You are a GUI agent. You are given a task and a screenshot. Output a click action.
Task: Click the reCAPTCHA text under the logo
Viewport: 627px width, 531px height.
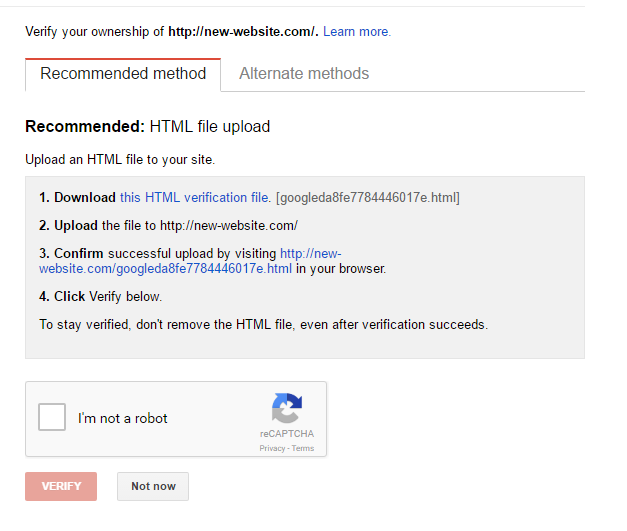tap(287, 434)
